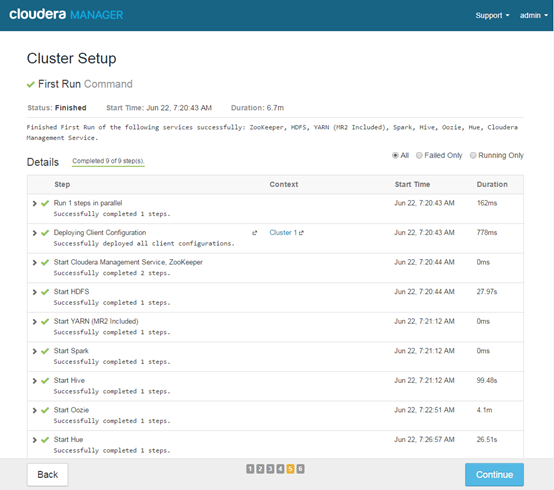The width and height of the screenshot is (554, 490).
Task: Click the Start Time column header
Action: pyautogui.click(x=412, y=184)
